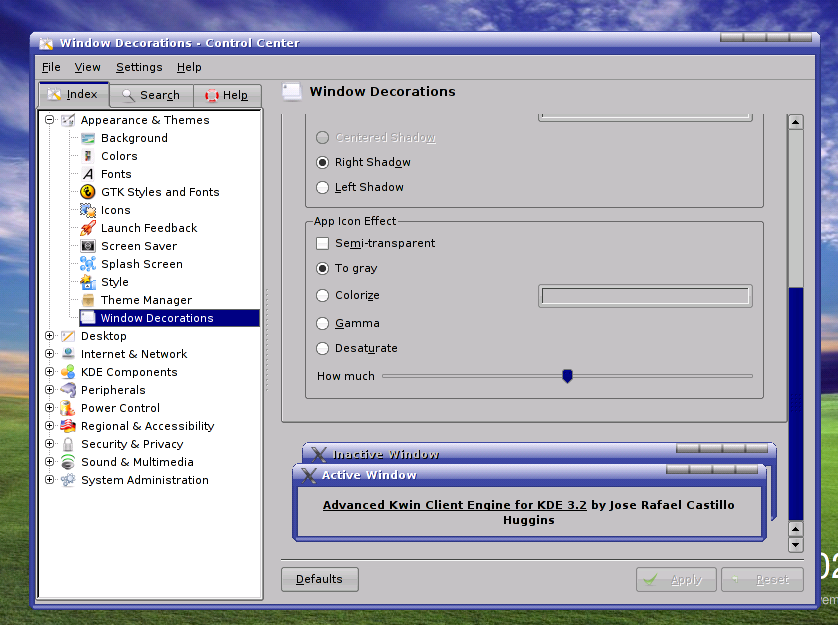Screen dimensions: 838x625
Task: Click the Launch Feedback rocket icon
Action: pos(88,228)
